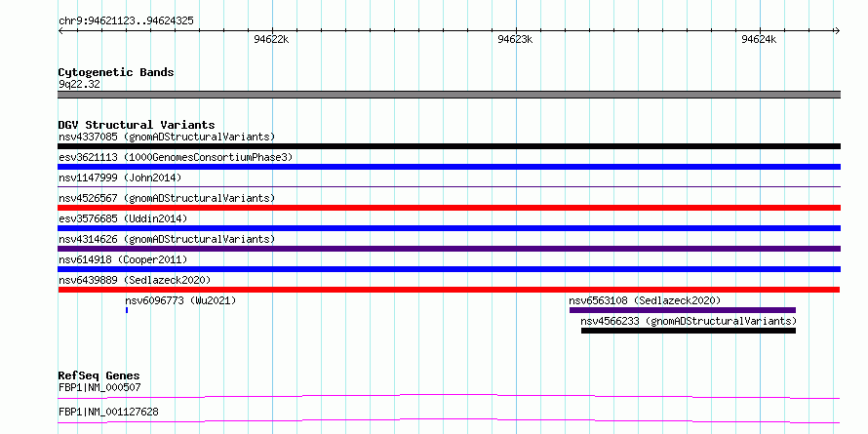Click the 94623k ruler tick label
Screen dimensions: 868x434
[x=515, y=39]
